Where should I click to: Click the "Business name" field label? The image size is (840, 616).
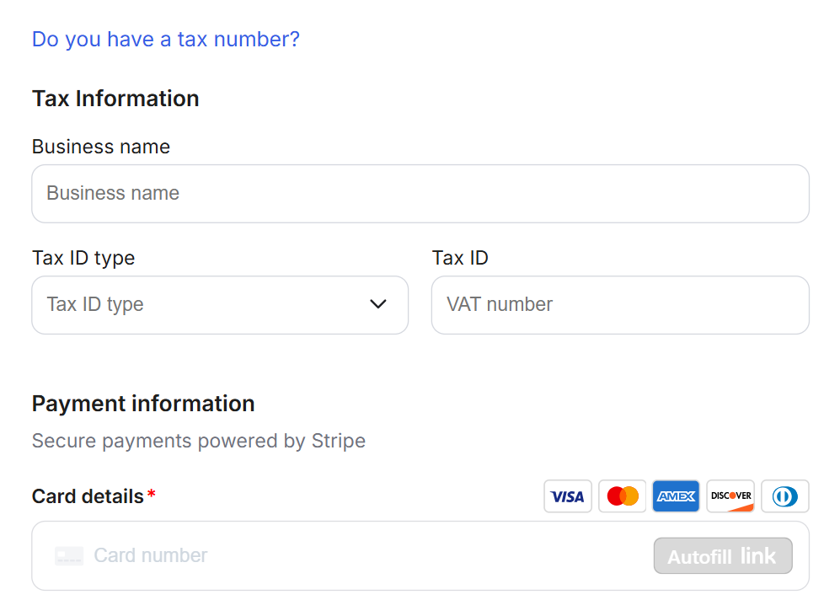click(x=101, y=147)
